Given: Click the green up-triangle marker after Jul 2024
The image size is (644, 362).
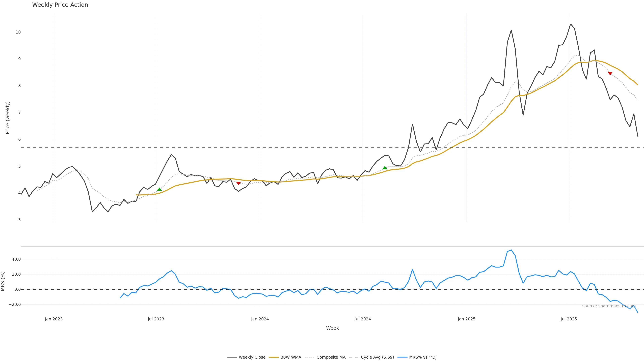Looking at the screenshot, I should pos(385,168).
